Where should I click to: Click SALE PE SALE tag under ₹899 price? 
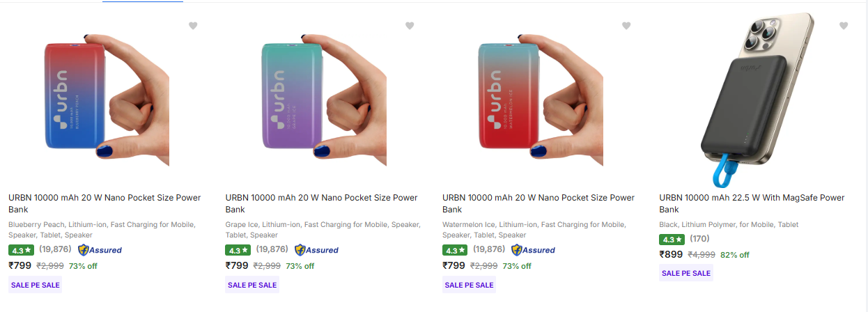(686, 273)
